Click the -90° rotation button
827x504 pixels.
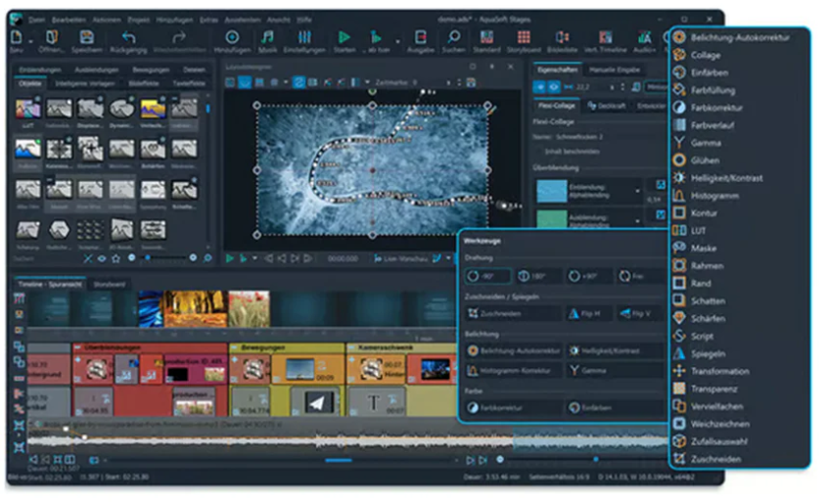tap(485, 276)
